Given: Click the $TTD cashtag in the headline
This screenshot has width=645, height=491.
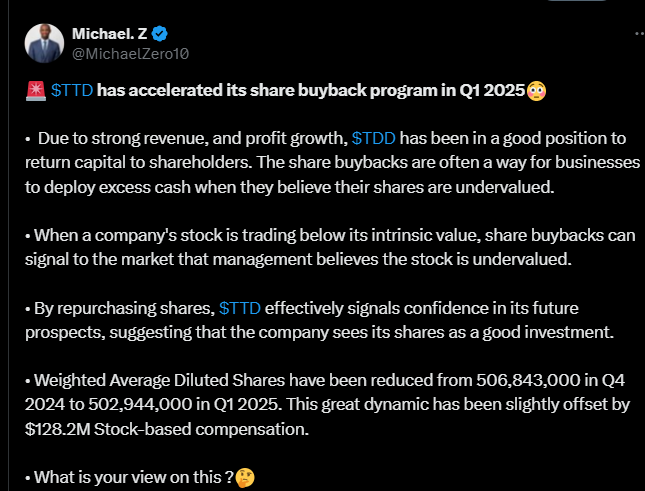Looking at the screenshot, I should pos(73,92).
